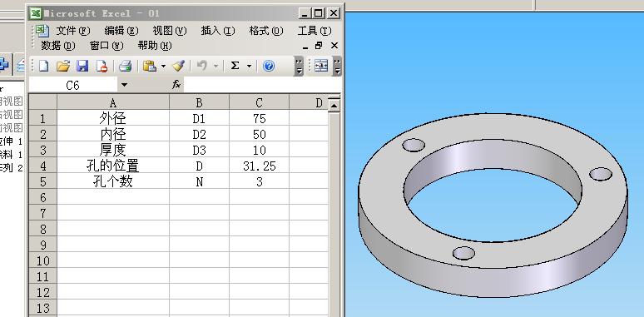Select row 10 header
This screenshot has width=644, height=317.
click(43, 260)
